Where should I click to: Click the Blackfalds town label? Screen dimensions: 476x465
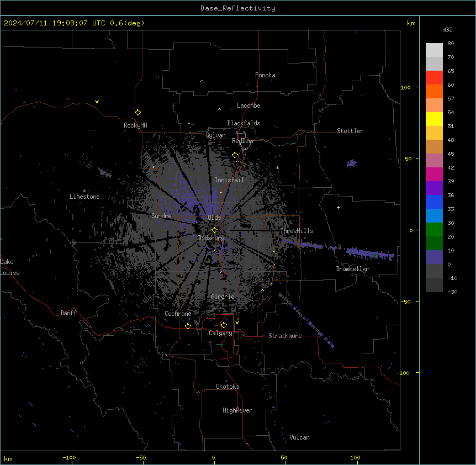[x=244, y=123]
